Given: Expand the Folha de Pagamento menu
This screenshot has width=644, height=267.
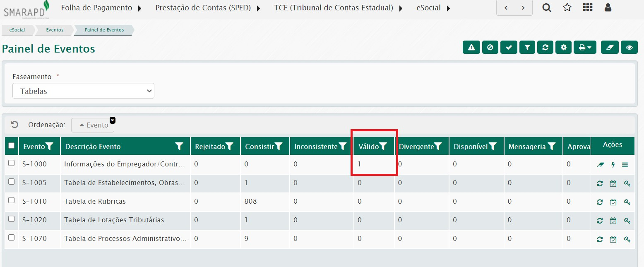Looking at the screenshot, I should (x=101, y=8).
